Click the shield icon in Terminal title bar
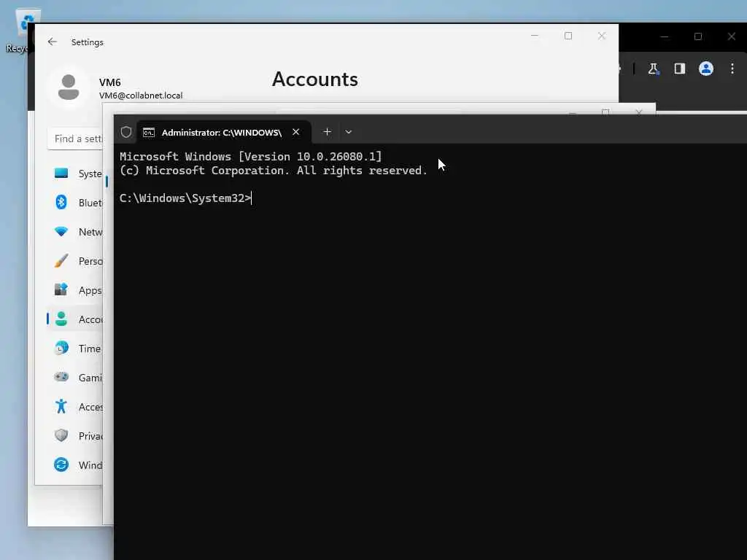 coord(125,132)
